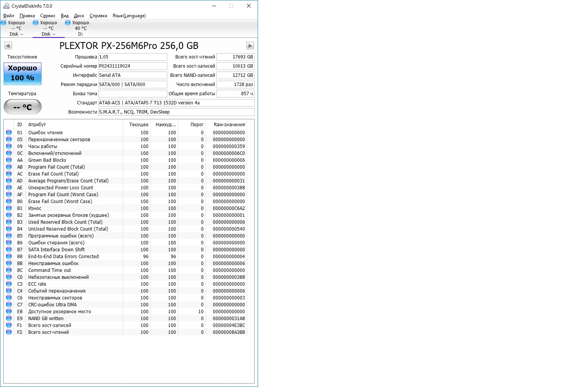
Task: Open the Вид menu
Action: tap(65, 16)
